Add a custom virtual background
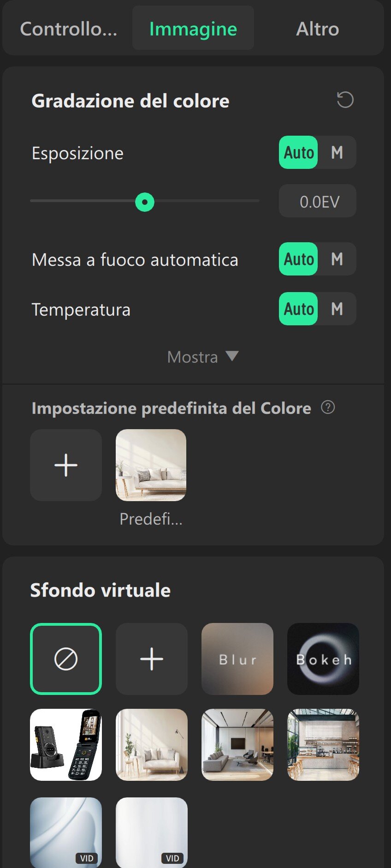Viewport: 391px width, 868px height. (151, 658)
